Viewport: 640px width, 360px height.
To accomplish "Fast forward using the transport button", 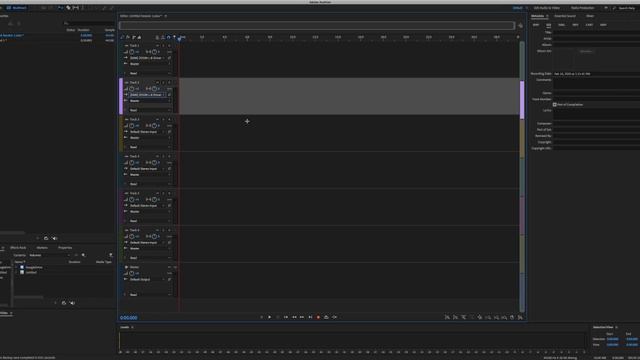I will (302, 317).
